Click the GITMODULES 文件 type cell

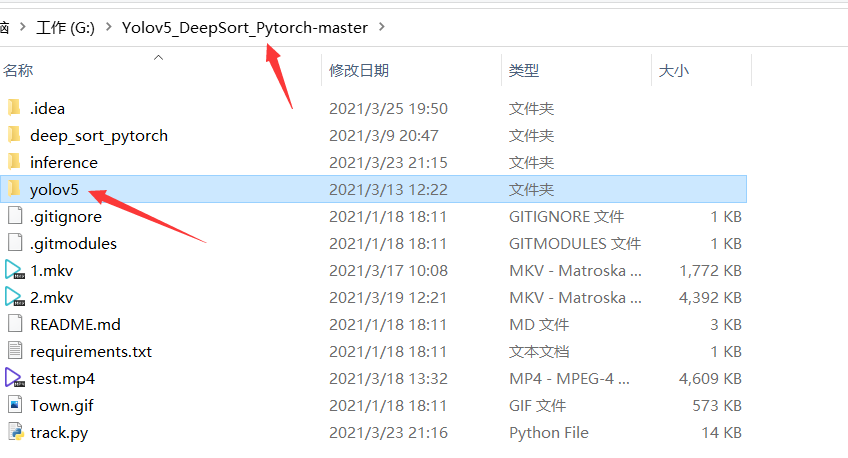point(575,244)
